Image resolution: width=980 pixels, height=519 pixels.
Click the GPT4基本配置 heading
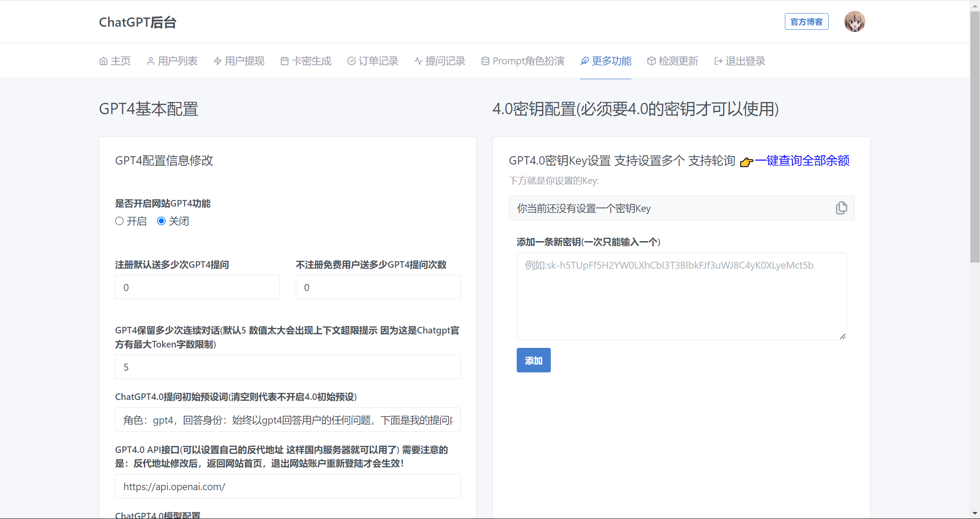[x=149, y=109]
